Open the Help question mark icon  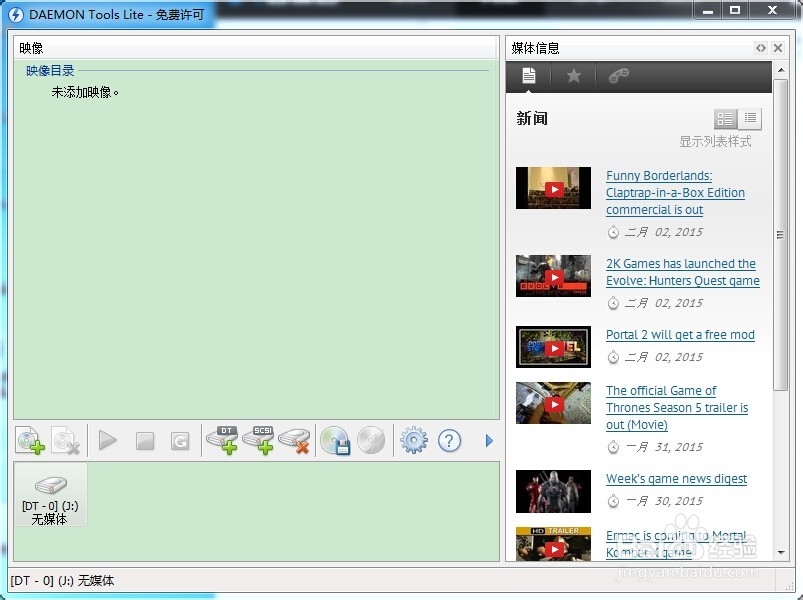(x=450, y=440)
